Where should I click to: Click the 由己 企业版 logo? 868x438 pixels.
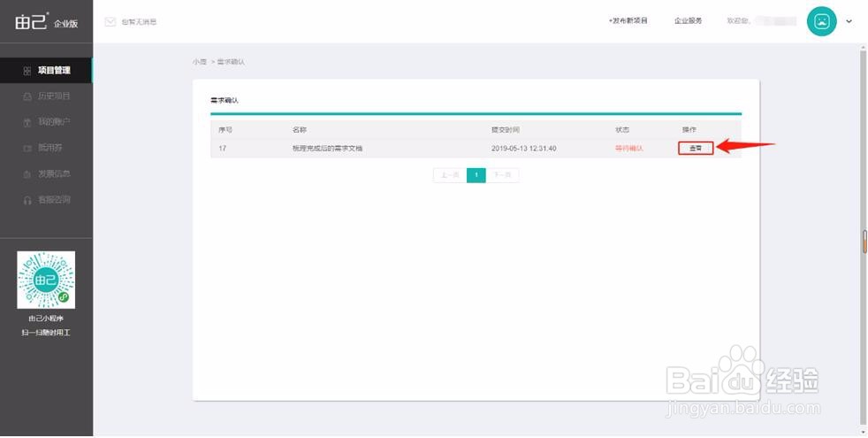(47, 21)
